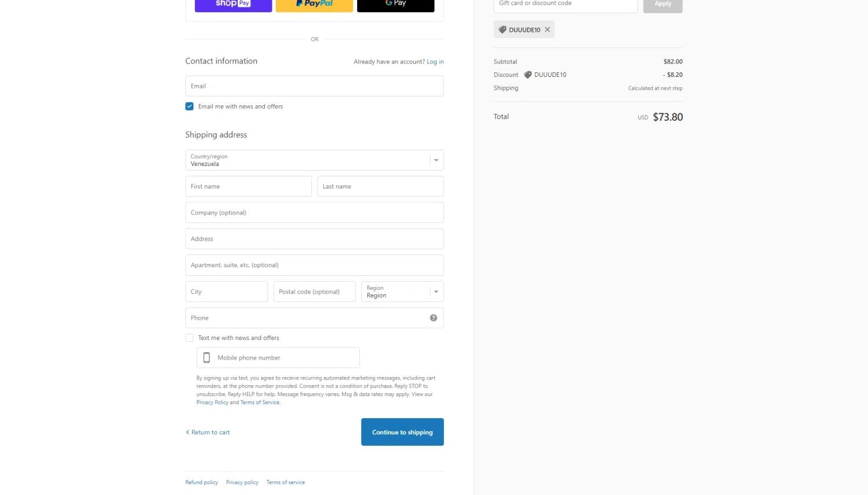Click the discount tag icon next to DUUUDE10 chip
The height and width of the screenshot is (495, 868).
click(502, 29)
